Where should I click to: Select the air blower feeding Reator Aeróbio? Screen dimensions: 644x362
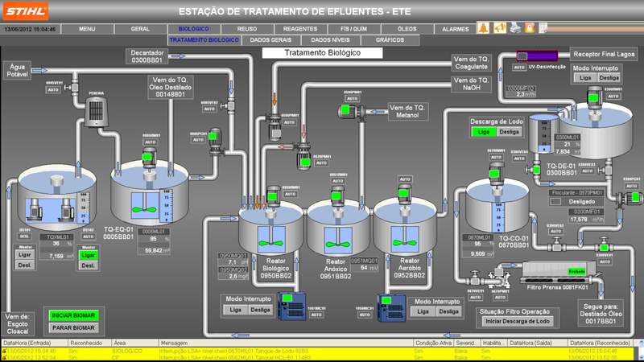391,307
